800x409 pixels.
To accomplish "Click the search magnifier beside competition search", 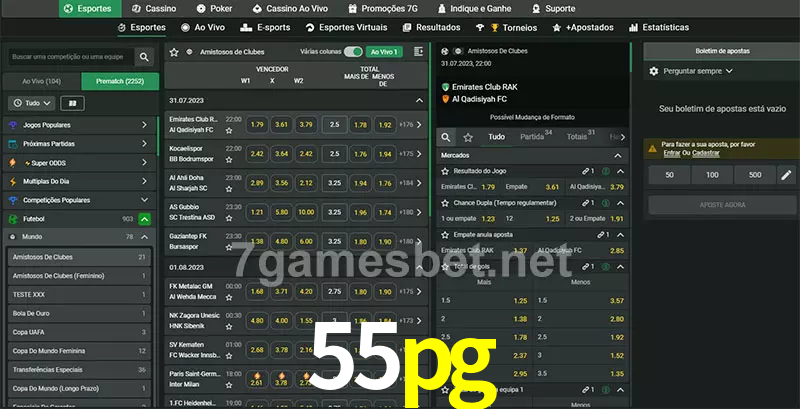I will [x=145, y=58].
